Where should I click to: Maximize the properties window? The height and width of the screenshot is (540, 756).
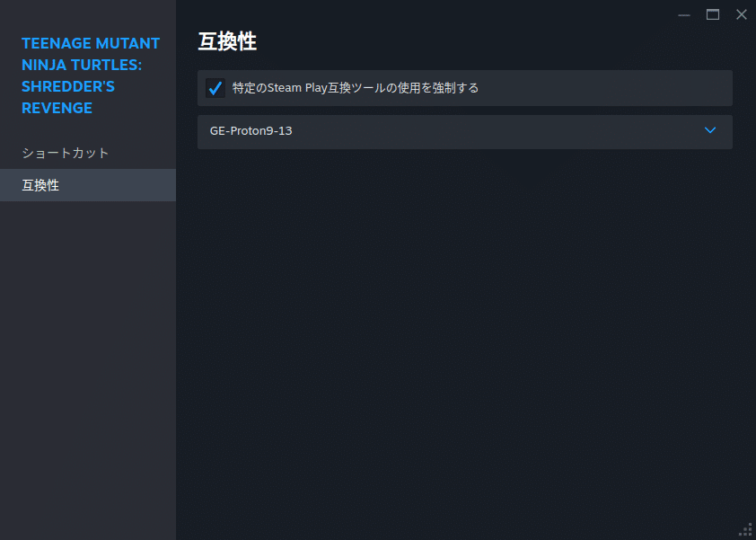point(713,15)
